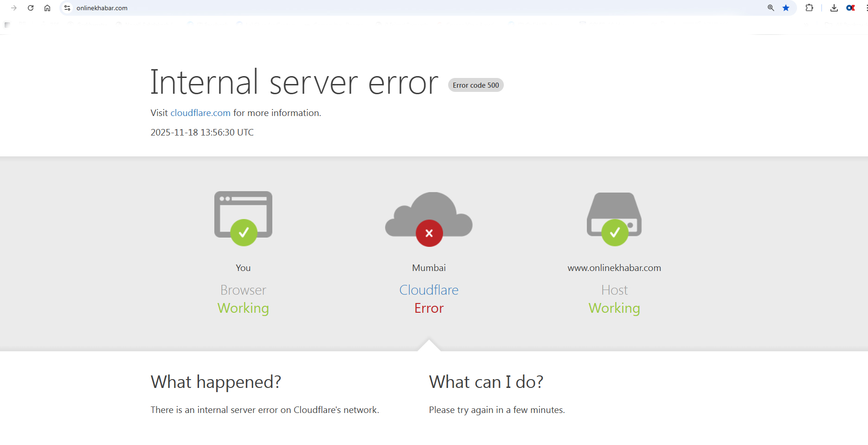Open the blue Cloudflare link under Mumbai
The width and height of the screenshot is (868, 445).
(429, 290)
